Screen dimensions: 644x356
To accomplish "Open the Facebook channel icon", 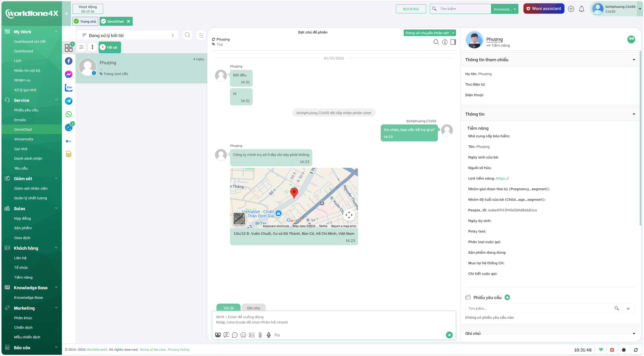I will coord(69,61).
